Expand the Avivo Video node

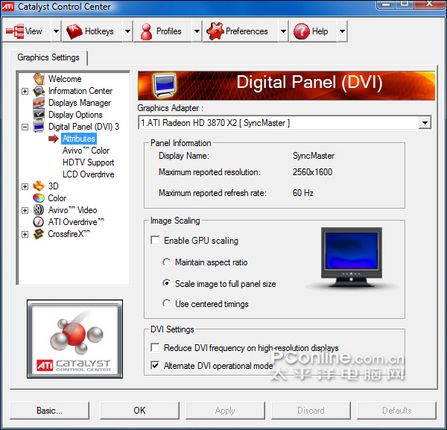[x=25, y=210]
